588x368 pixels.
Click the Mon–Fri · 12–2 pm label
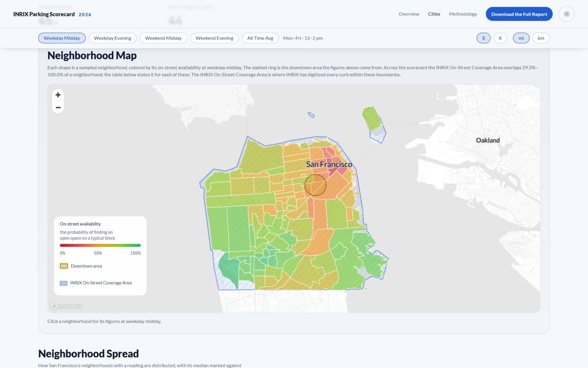point(303,38)
